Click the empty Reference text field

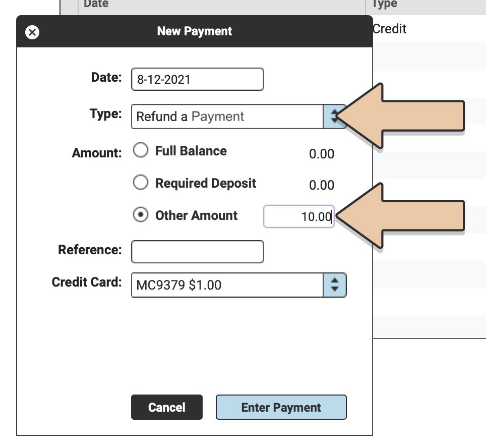coord(197,252)
